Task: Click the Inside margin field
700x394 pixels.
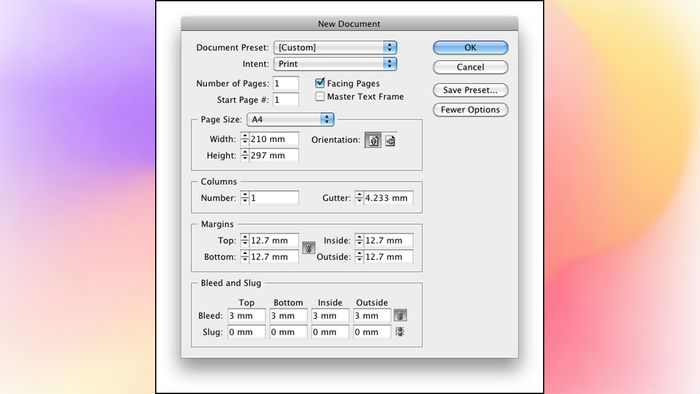Action: coord(388,241)
